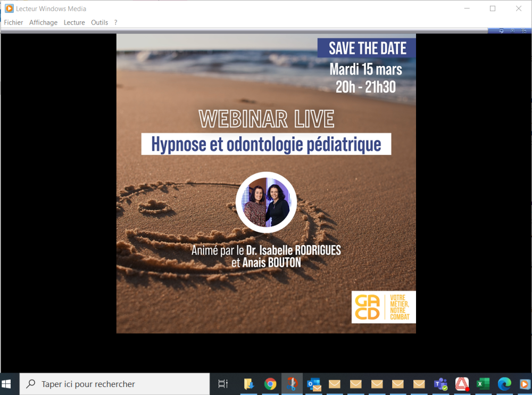Open the Outils menu
Screen dimensions: 532x395
[x=99, y=22]
